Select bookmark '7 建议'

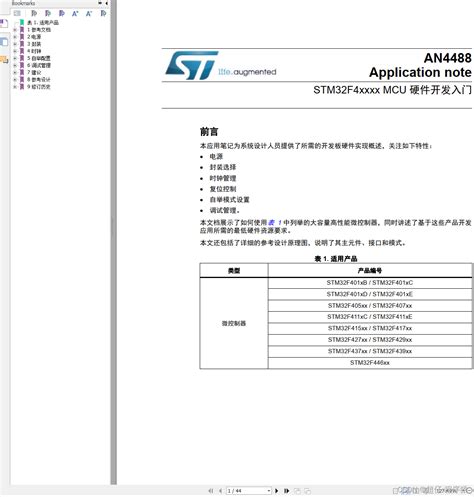34,72
